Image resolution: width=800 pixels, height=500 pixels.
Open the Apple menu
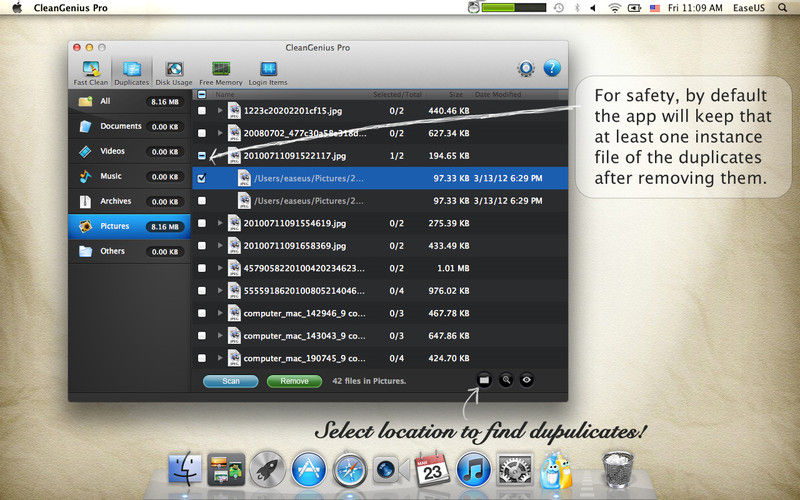tap(17, 8)
